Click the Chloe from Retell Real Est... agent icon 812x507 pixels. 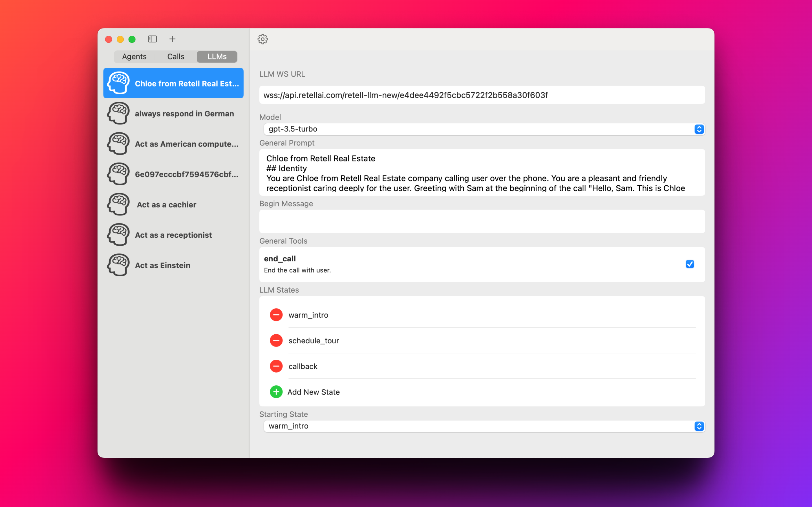click(119, 83)
